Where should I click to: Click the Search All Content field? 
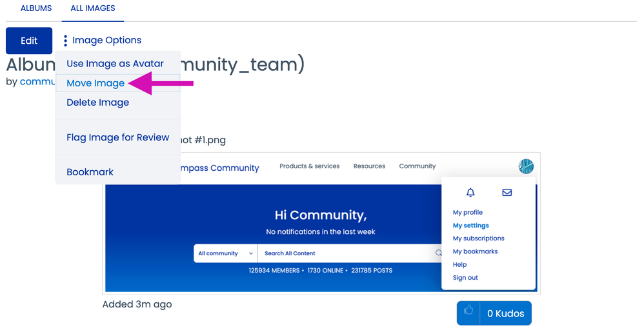coord(345,253)
